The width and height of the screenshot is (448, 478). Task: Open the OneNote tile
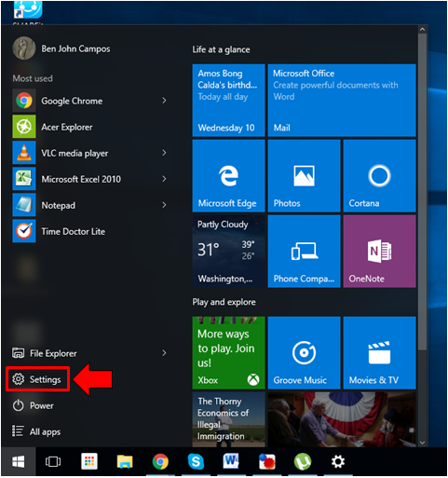coord(379,252)
